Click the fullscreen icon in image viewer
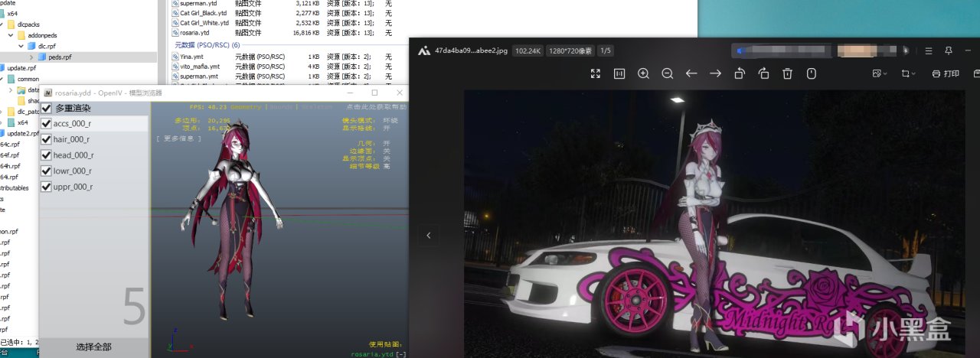 click(596, 73)
